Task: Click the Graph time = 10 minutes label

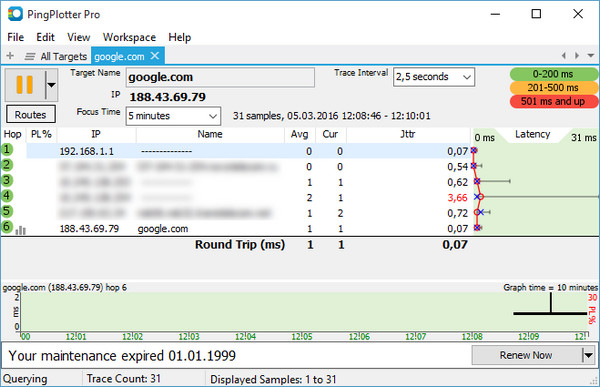Action: (551, 287)
